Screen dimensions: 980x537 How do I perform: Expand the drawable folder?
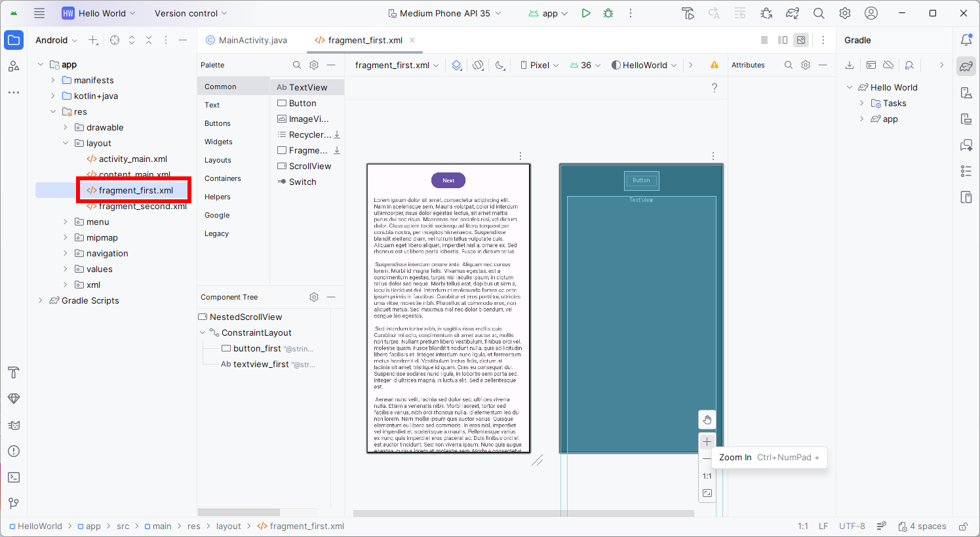pos(66,128)
